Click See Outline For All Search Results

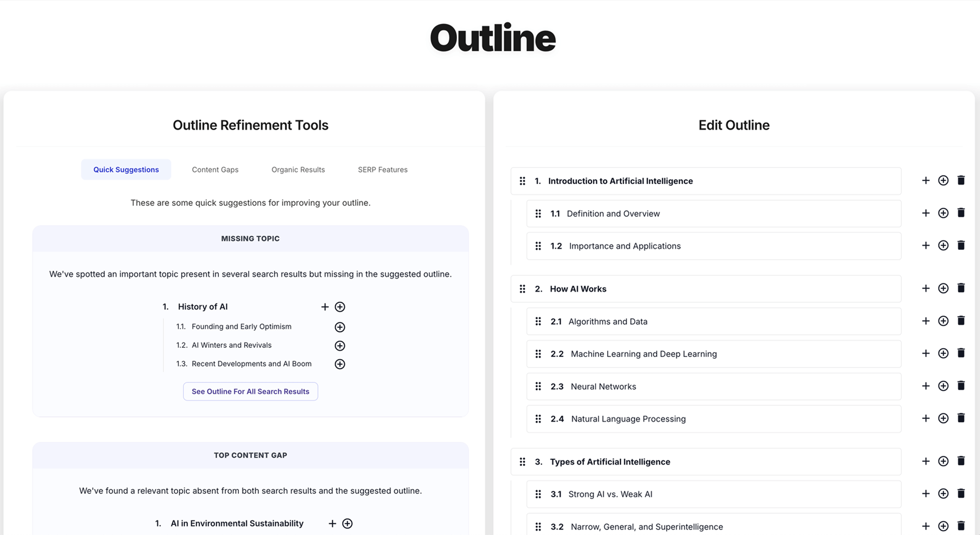tap(250, 392)
